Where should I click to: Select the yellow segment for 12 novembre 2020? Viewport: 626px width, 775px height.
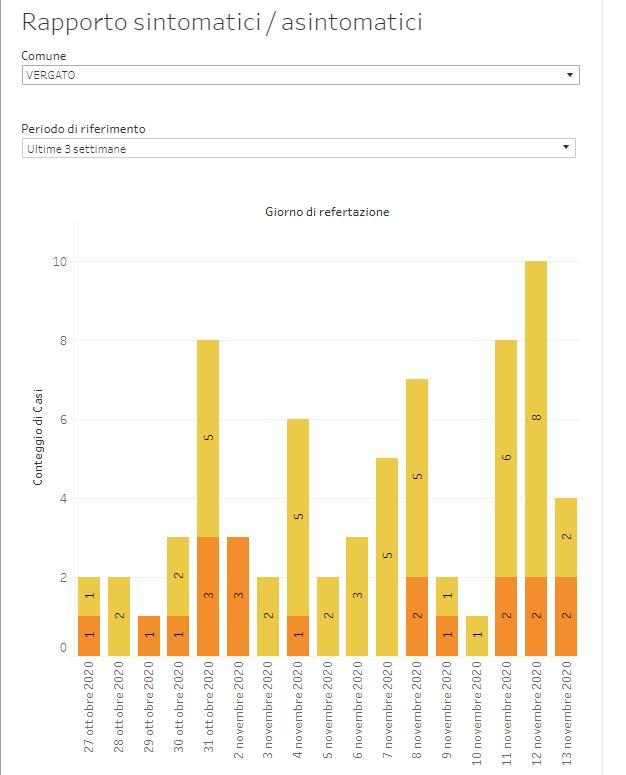click(536, 419)
